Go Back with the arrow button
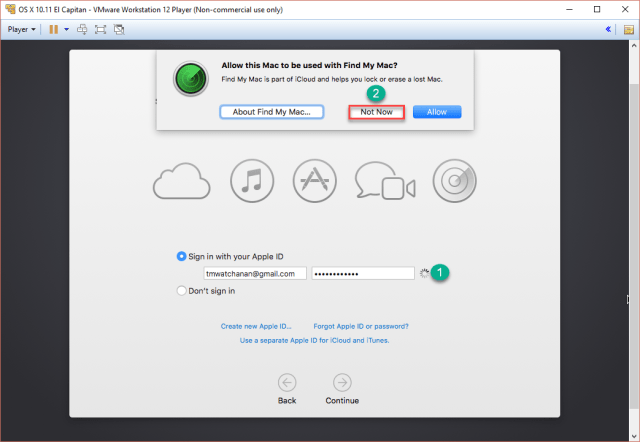Viewport: 640px width, 442px height. [x=287, y=383]
